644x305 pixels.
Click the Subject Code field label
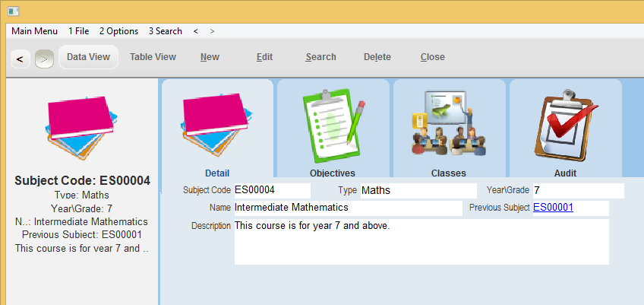pos(207,191)
